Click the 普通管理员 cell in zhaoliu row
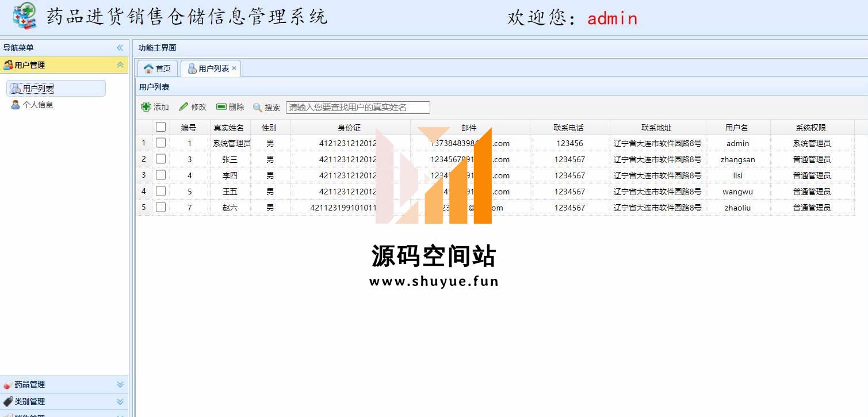The width and height of the screenshot is (868, 417). [x=812, y=208]
